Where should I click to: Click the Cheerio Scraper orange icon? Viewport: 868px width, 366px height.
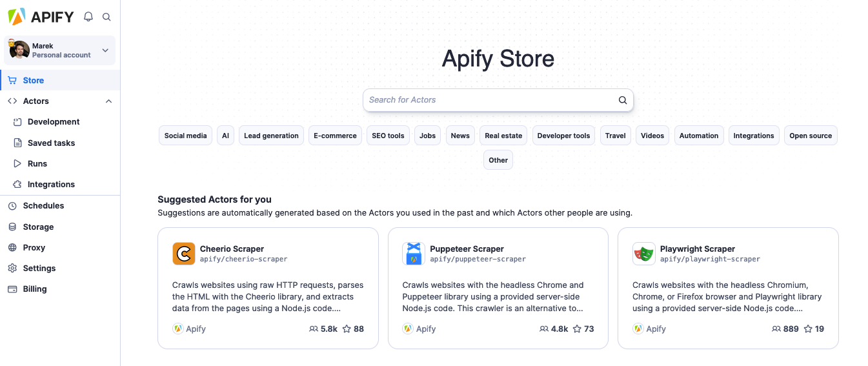pos(184,254)
